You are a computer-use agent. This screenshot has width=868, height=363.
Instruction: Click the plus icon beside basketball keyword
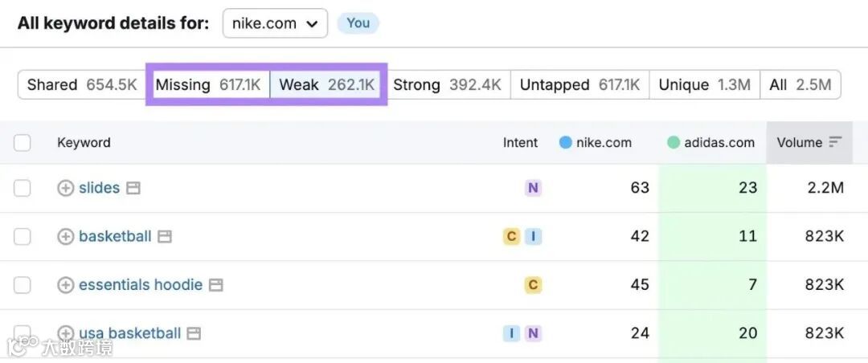65,236
